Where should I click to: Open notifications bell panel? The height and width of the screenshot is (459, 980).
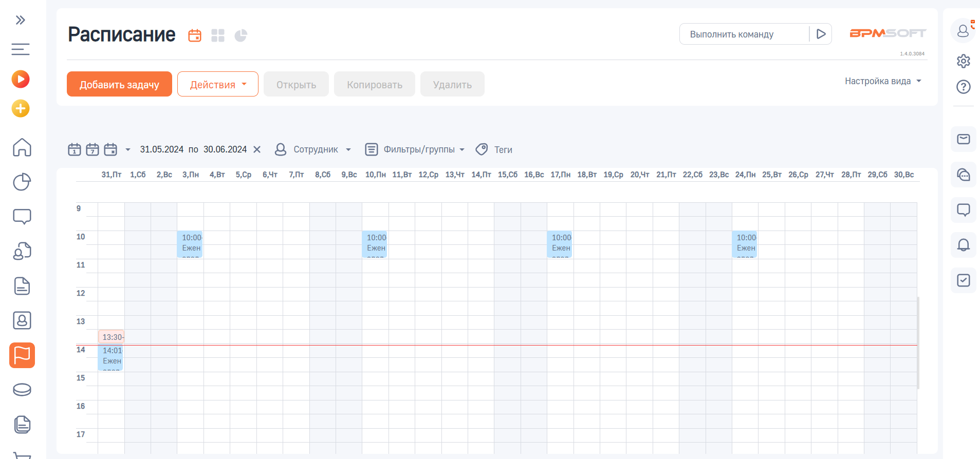963,245
